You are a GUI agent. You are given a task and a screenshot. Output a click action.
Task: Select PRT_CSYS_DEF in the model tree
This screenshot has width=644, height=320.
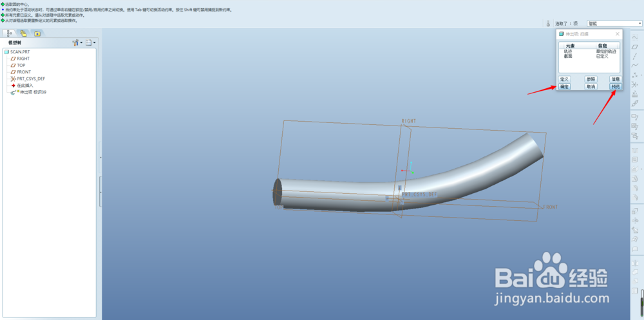[28, 79]
